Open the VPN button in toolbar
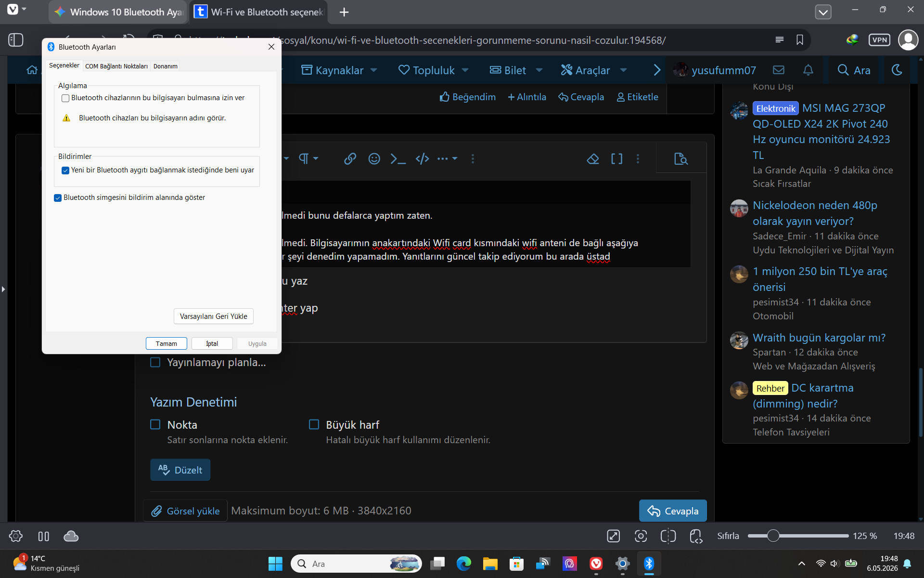The width and height of the screenshot is (924, 578). 879,40
